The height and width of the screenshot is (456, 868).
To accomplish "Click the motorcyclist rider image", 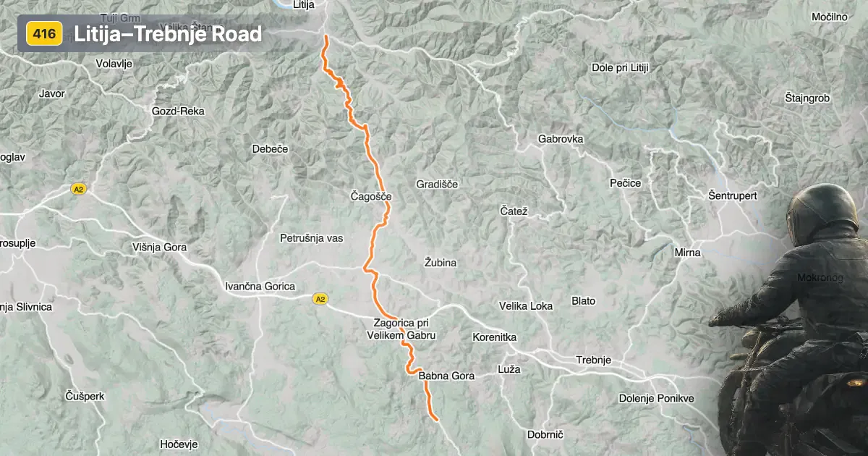I will point(792,322).
